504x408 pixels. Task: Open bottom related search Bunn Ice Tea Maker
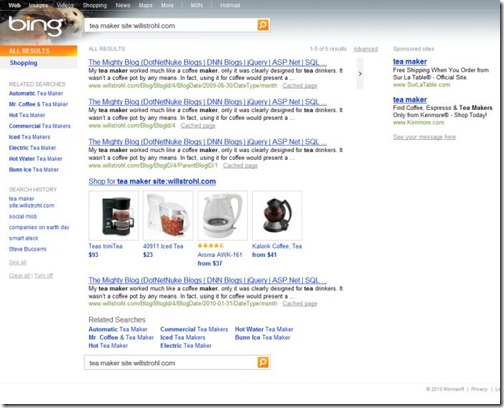262,338
